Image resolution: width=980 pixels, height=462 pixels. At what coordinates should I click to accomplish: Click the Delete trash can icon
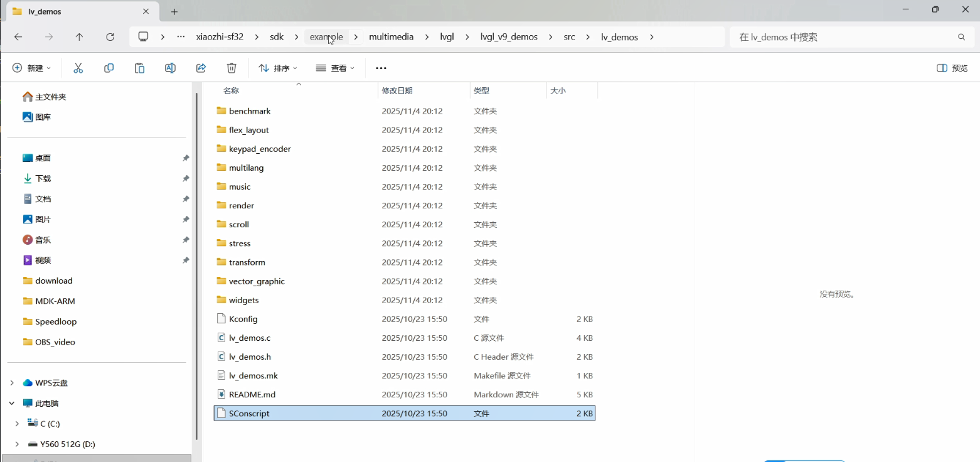pos(232,68)
